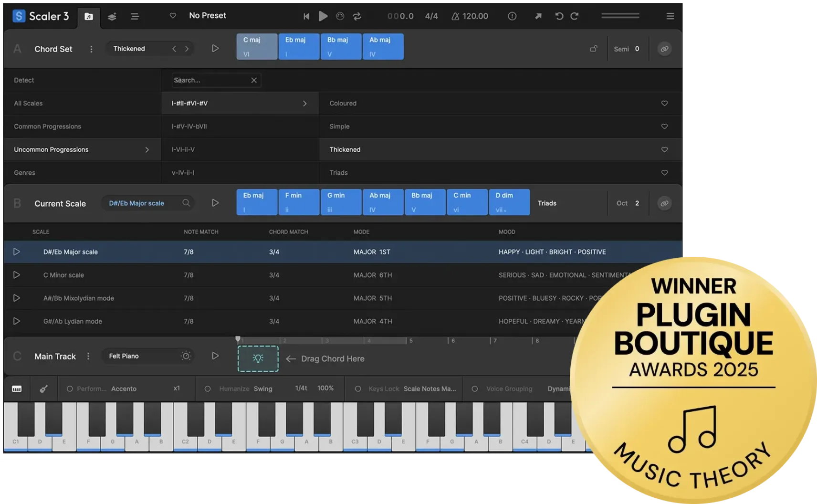Go to previous chord set arrow
This screenshot has width=817, height=504.
(x=174, y=49)
